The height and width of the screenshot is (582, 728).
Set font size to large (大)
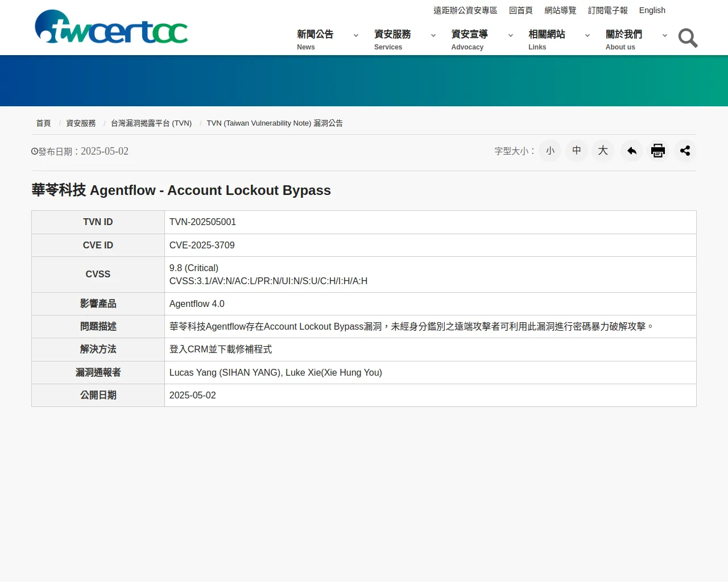603,151
